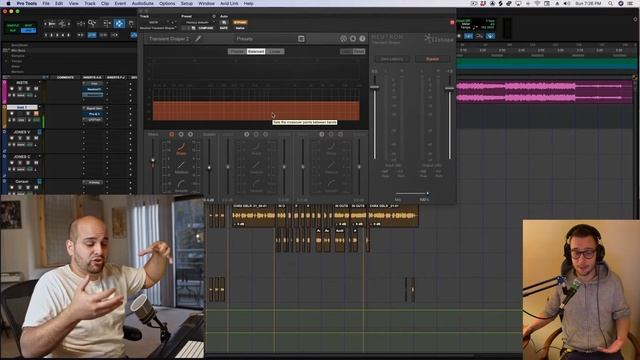Viewport: 640px width, 360px height.
Task: Click the Learn crossover button
Action: (347, 51)
